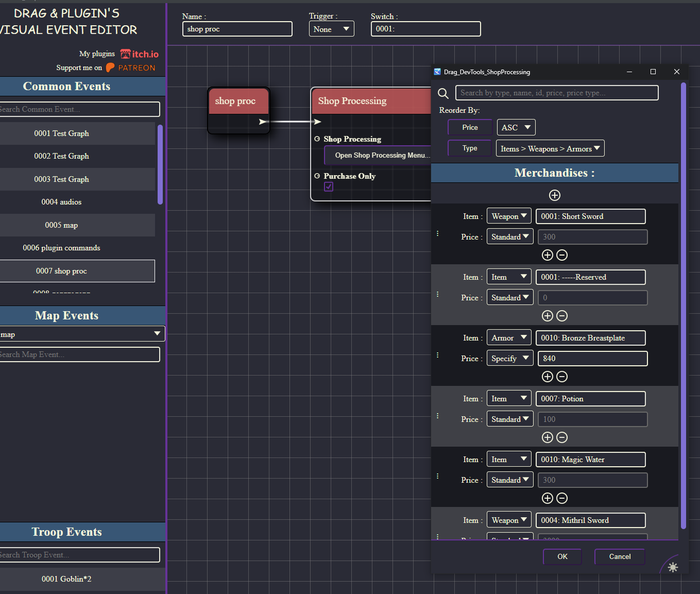Screen dimensions: 700x594
Task: Focus the Search Troop Event field
Action: [x=79, y=555]
